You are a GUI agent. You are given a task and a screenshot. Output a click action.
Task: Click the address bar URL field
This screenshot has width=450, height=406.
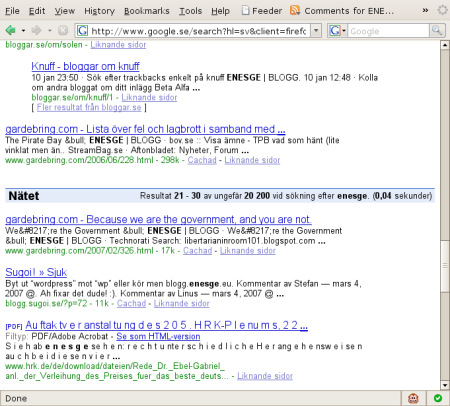tap(199, 31)
